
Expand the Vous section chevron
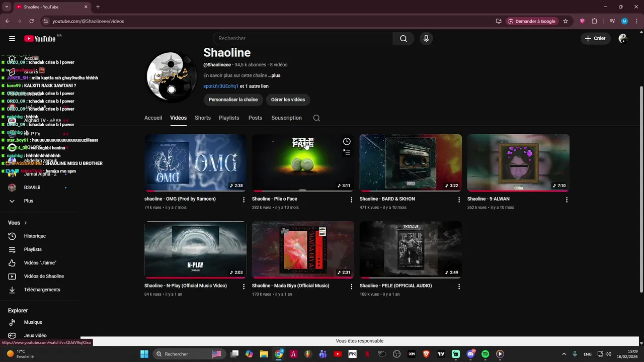26,223
